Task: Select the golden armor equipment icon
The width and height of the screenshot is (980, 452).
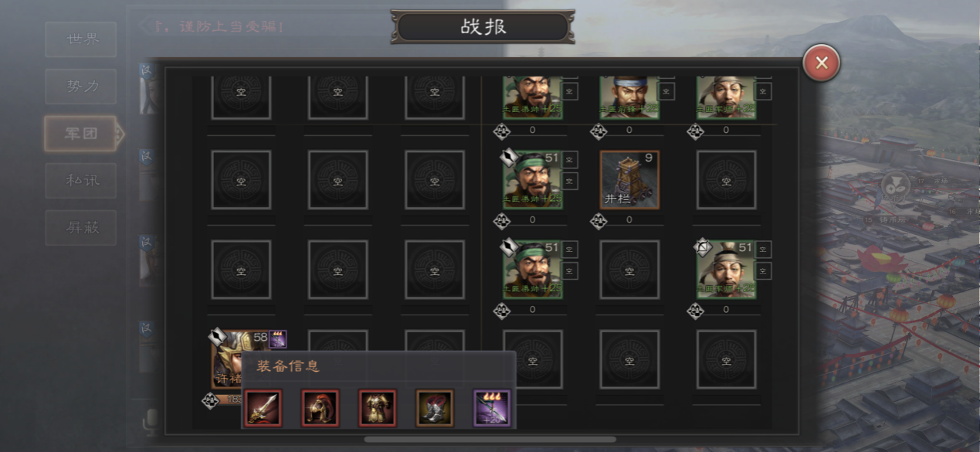Action: tap(378, 408)
